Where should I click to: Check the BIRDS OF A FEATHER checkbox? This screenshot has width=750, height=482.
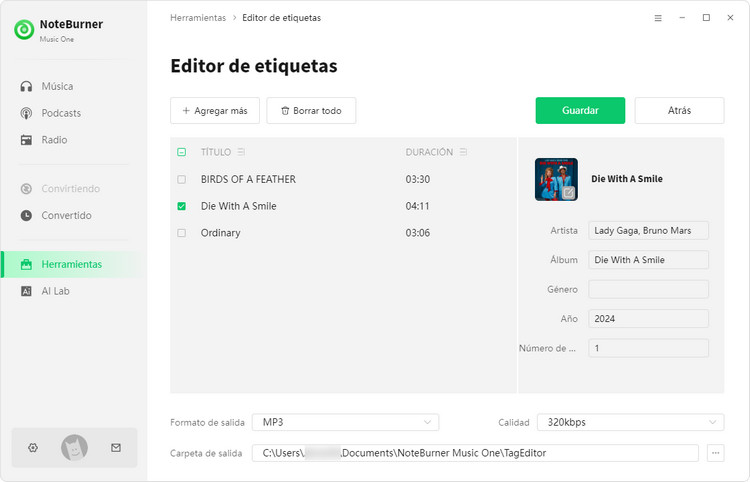[x=181, y=179]
